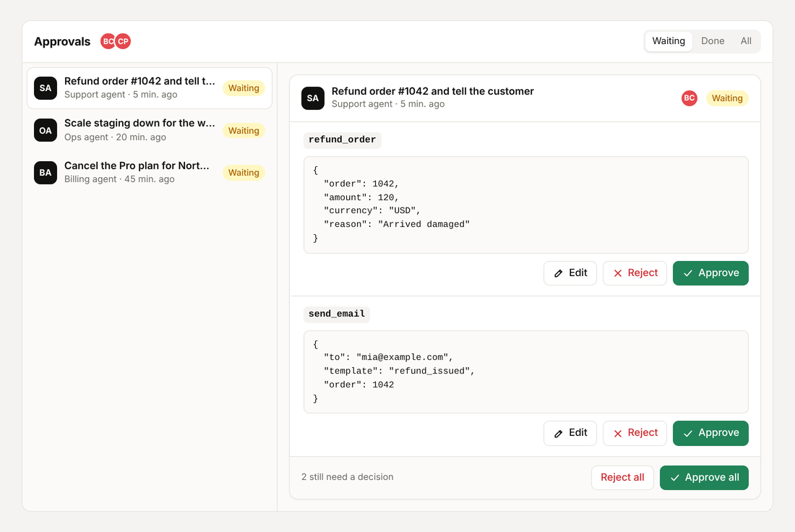This screenshot has width=795, height=532.
Task: Click the Waiting badge on Billing agent row
Action: [x=244, y=173]
